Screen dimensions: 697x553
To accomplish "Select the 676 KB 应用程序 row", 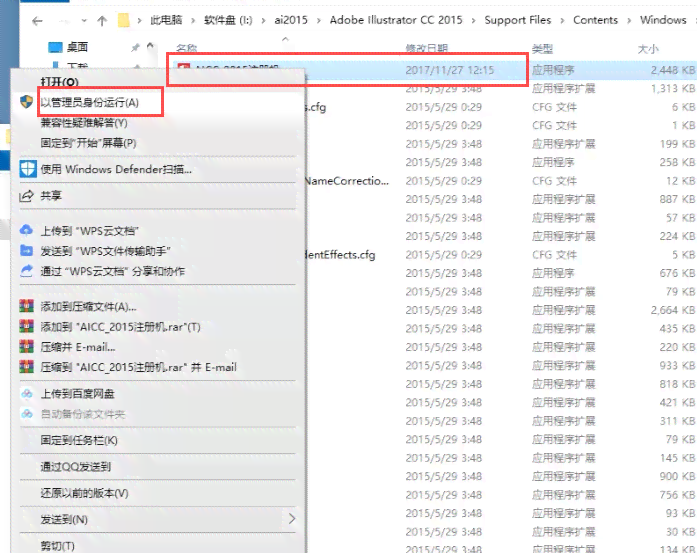I will (500, 273).
